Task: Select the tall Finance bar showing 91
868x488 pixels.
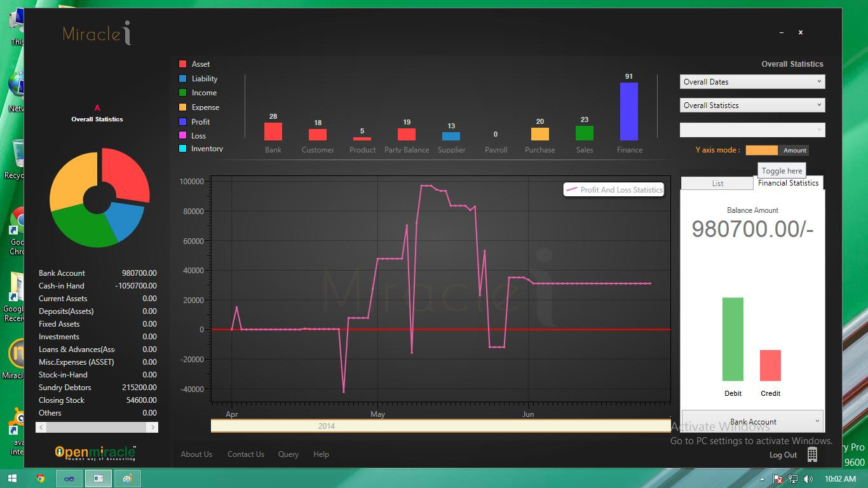Action: (629, 111)
